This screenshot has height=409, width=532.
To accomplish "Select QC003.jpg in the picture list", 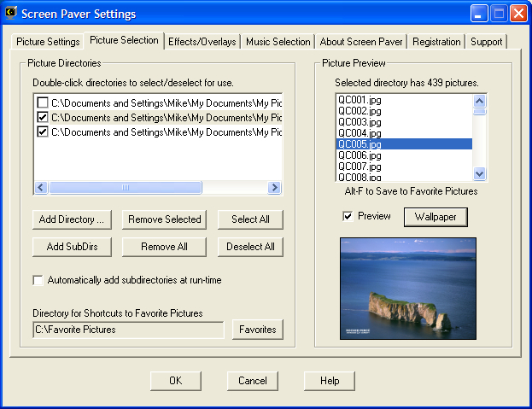I will click(354, 122).
